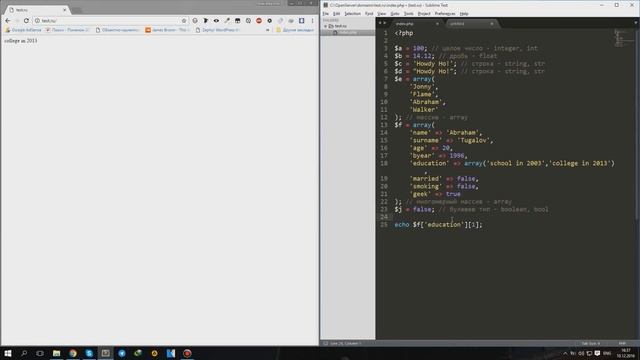Viewport: 640px width, 360px height.
Task: Bookmark this page with the star icon
Action: [x=184, y=20]
